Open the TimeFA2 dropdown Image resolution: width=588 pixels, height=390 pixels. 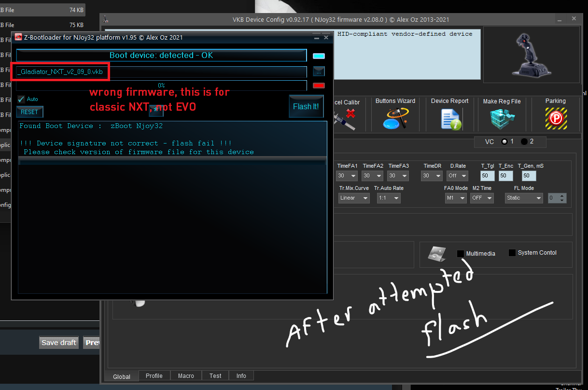[373, 176]
